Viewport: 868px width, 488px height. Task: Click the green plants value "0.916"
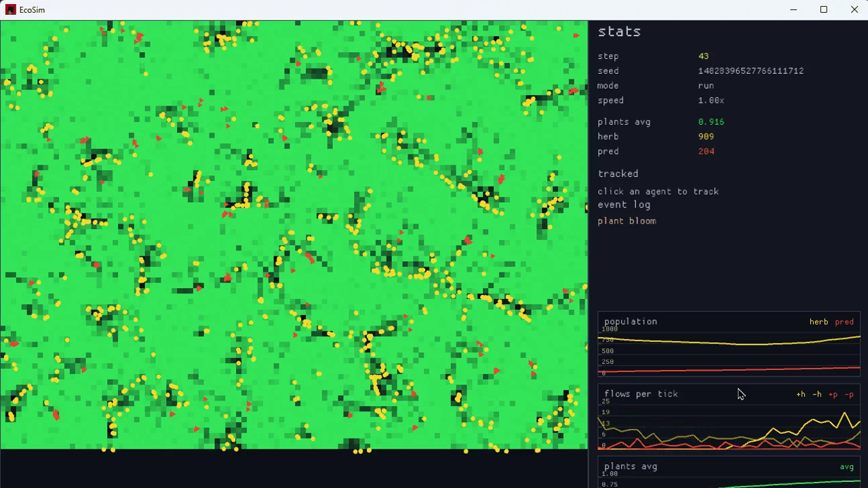(711, 122)
